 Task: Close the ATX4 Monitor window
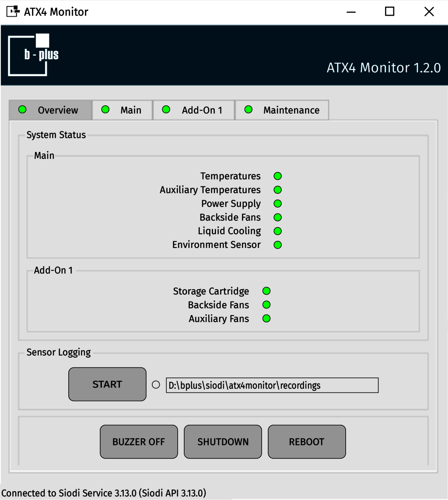[429, 12]
